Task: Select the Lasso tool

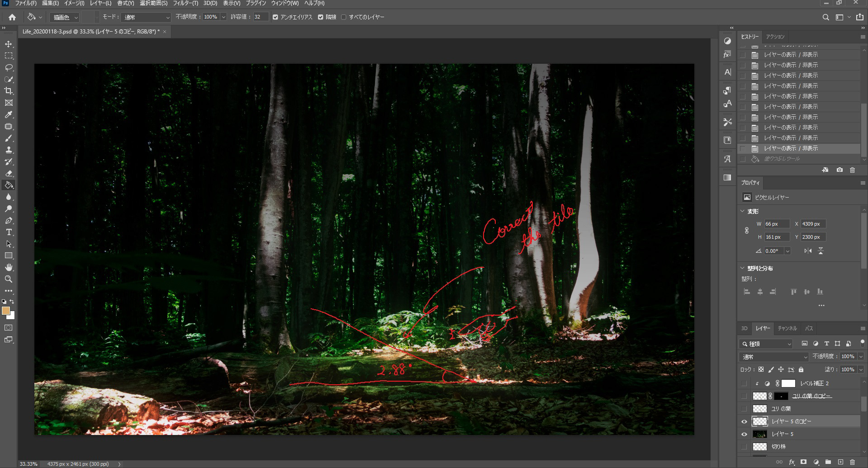Action: pyautogui.click(x=9, y=68)
